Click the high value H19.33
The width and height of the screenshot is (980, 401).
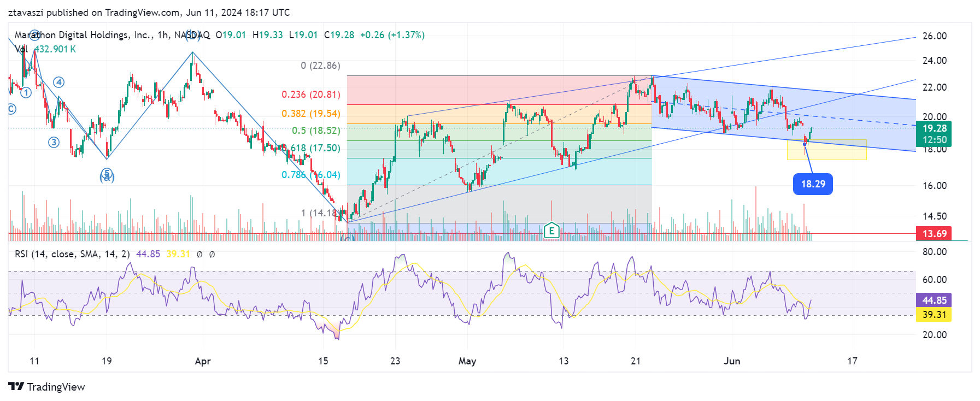point(268,35)
